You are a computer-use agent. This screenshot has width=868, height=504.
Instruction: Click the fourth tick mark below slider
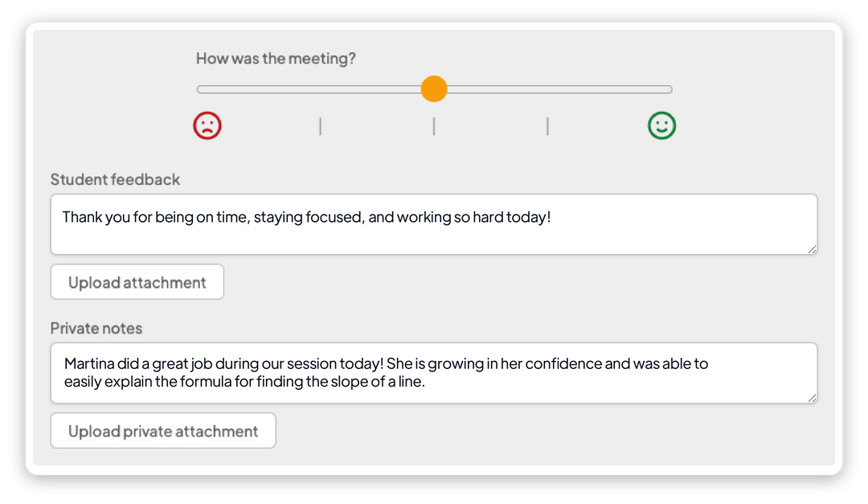pos(547,126)
